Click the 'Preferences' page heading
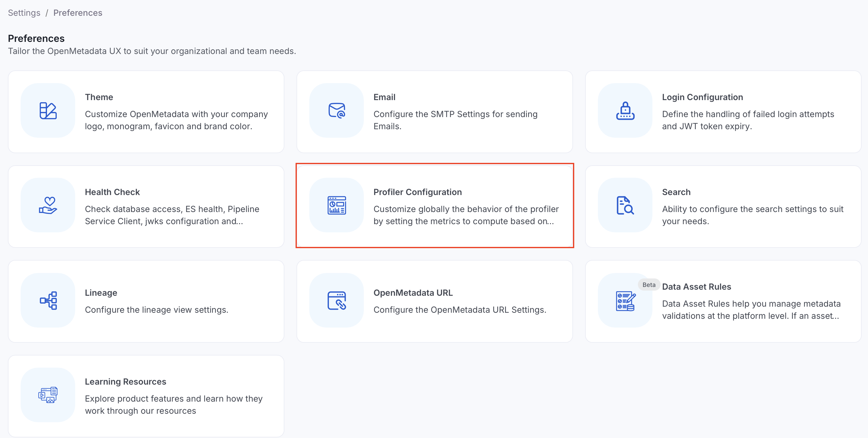Viewport: 868px width, 438px height. point(36,39)
